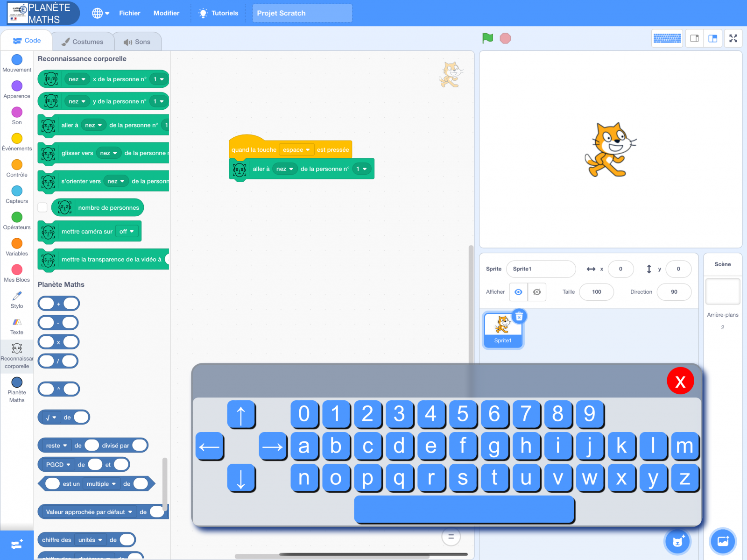Open person number dropdown in workspace block
The height and width of the screenshot is (560, 747).
[x=362, y=169]
